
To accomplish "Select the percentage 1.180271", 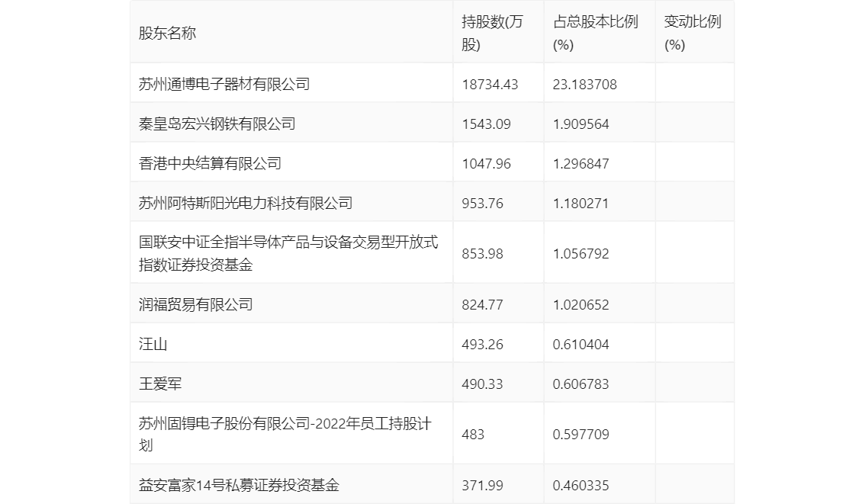I will pyautogui.click(x=581, y=204).
